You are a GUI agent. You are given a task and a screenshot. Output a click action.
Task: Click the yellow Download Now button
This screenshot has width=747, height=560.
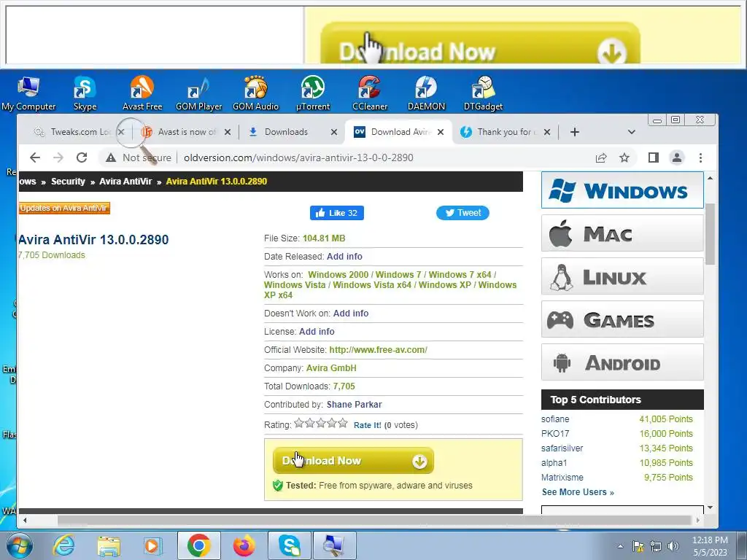[x=354, y=461]
